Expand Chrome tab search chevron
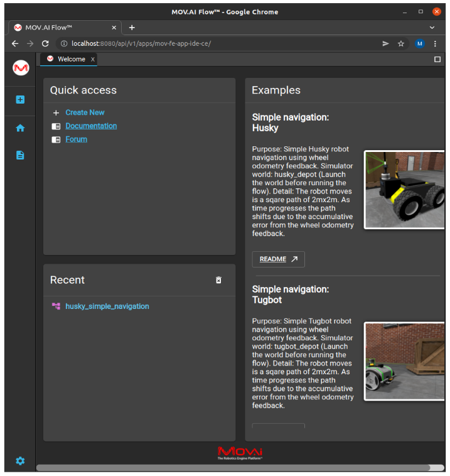Viewport: 450px width, 476px height. (432, 28)
